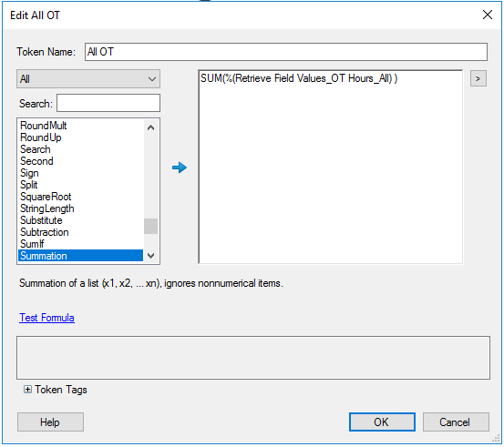Open Help for this dialog
Screen dimensions: 504x447
click(x=50, y=422)
